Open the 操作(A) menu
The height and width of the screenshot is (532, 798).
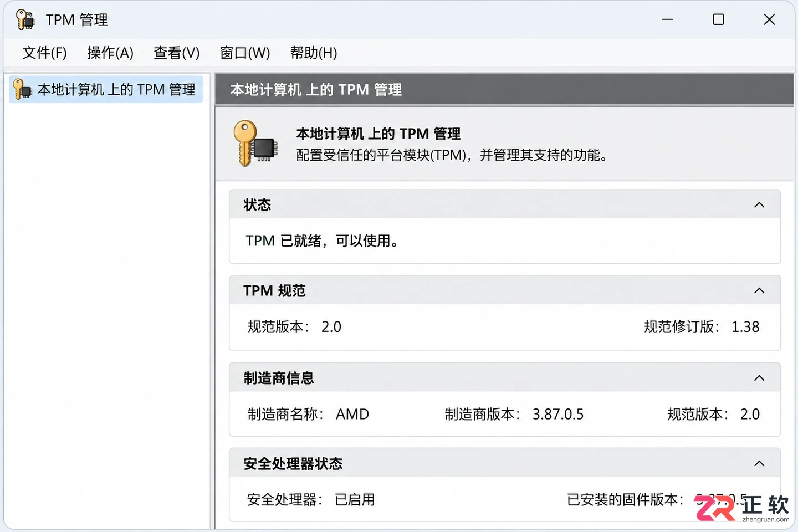(110, 53)
